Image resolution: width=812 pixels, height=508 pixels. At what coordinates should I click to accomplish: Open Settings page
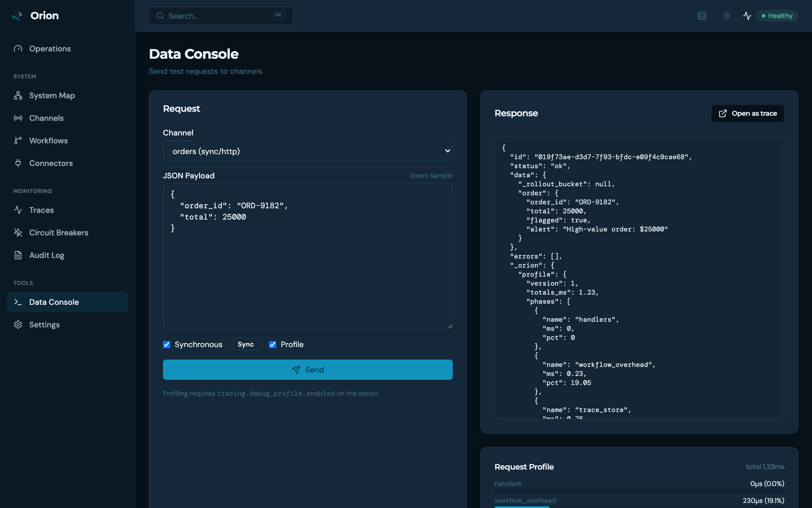[x=67, y=325]
